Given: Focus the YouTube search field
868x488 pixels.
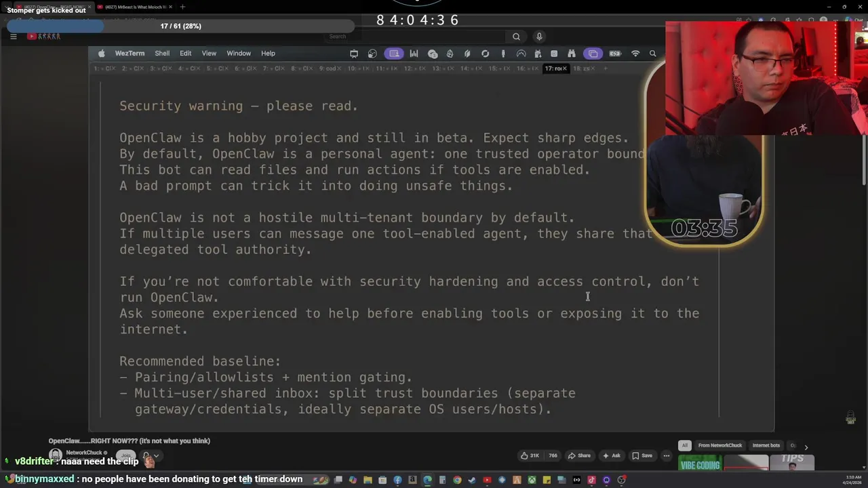Looking at the screenshot, I should (x=414, y=37).
